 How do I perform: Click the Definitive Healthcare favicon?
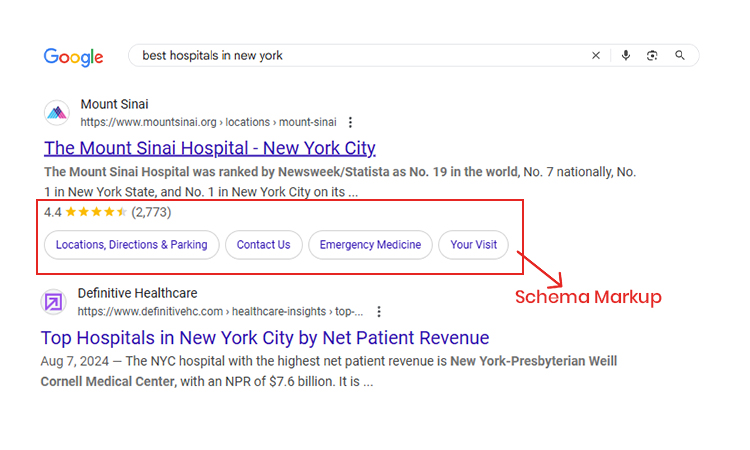[54, 302]
